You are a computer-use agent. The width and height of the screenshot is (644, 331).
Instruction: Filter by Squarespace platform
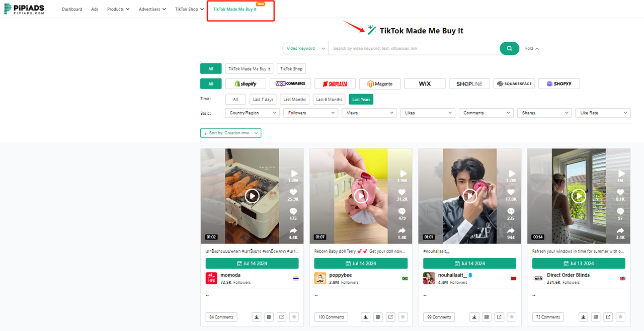tap(514, 84)
